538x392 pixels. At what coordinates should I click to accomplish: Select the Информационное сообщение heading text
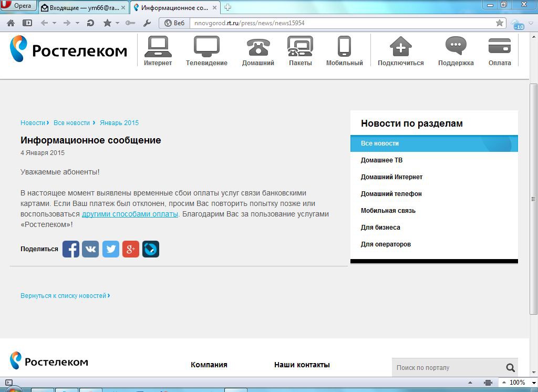90,140
